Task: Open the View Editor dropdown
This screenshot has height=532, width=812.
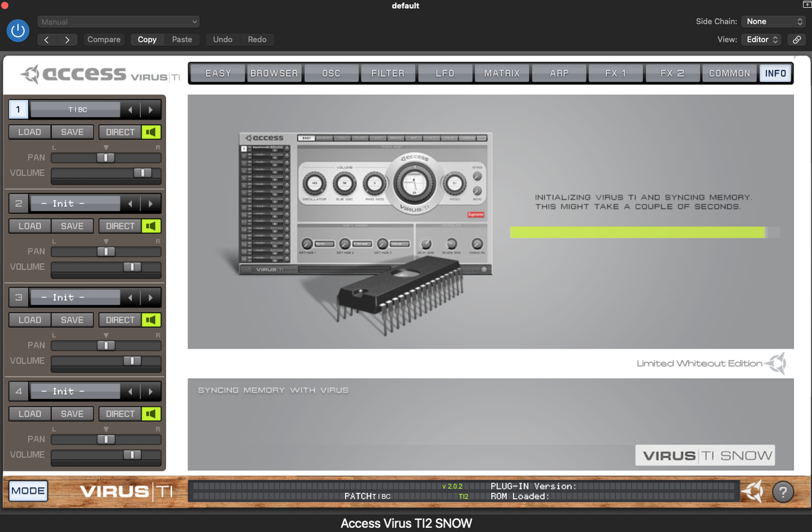Action: 761,40
